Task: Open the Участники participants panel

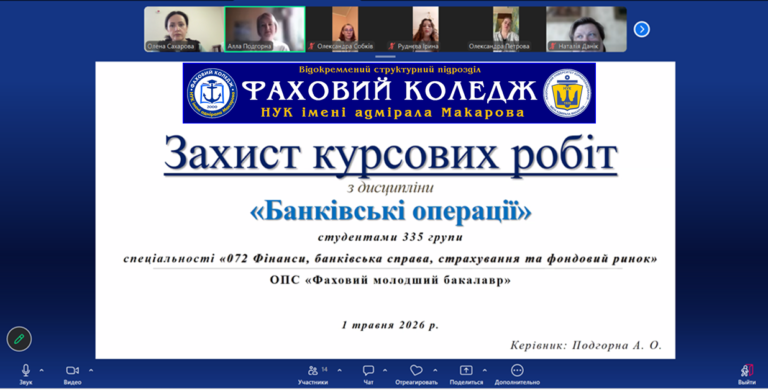Action: pyautogui.click(x=313, y=374)
